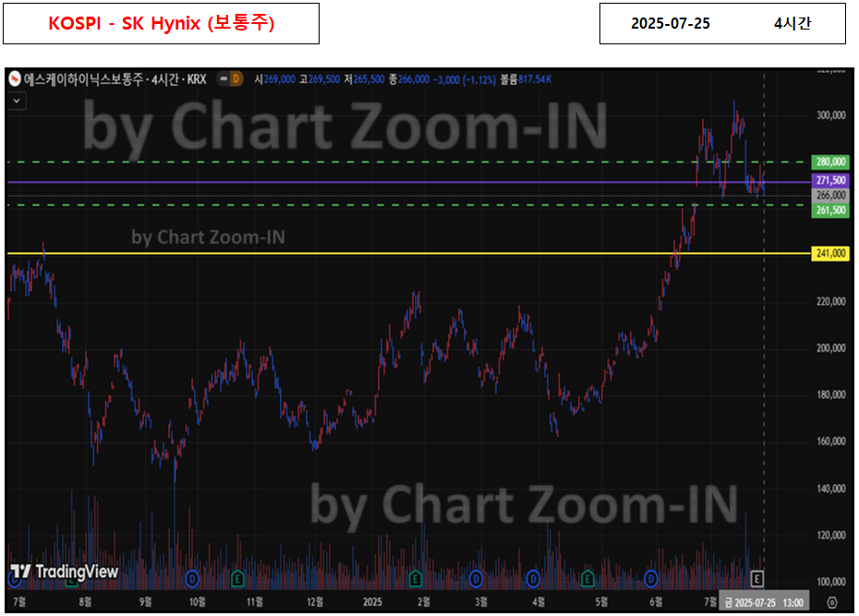Click the 12월 label on time axis
The height and width of the screenshot is (616, 859).
click(314, 602)
